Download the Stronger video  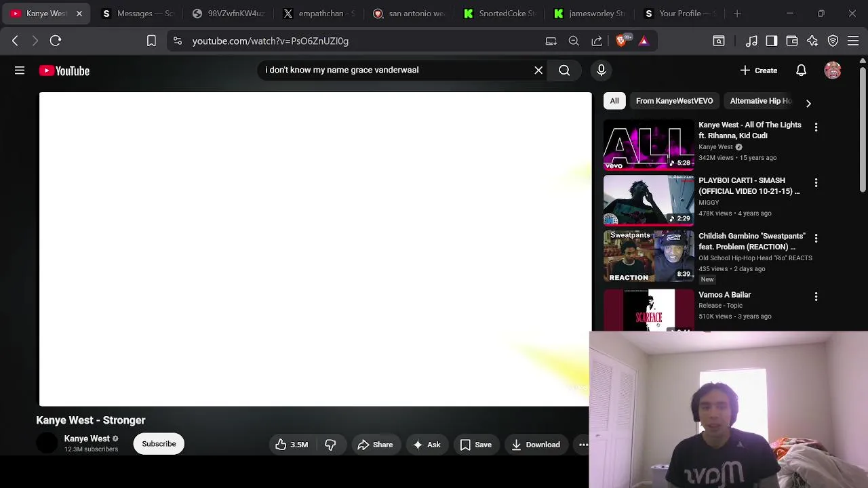(x=536, y=445)
